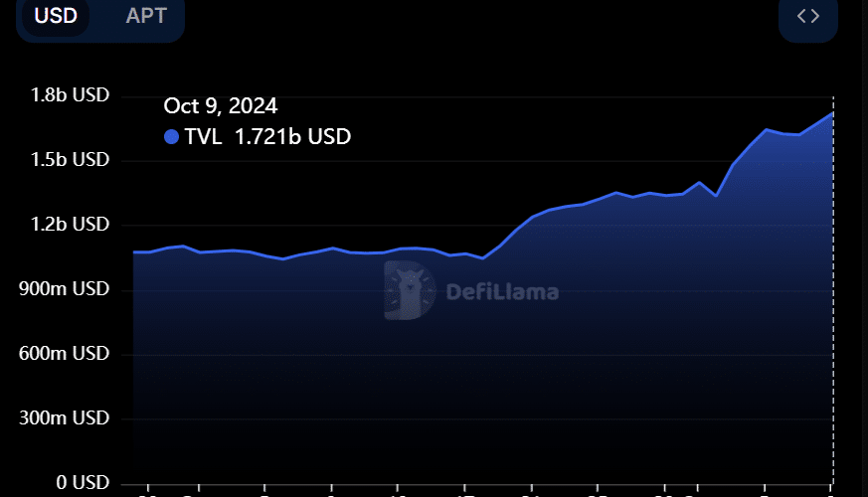Click the 300m USD axis label
The width and height of the screenshot is (868, 497).
click(65, 418)
